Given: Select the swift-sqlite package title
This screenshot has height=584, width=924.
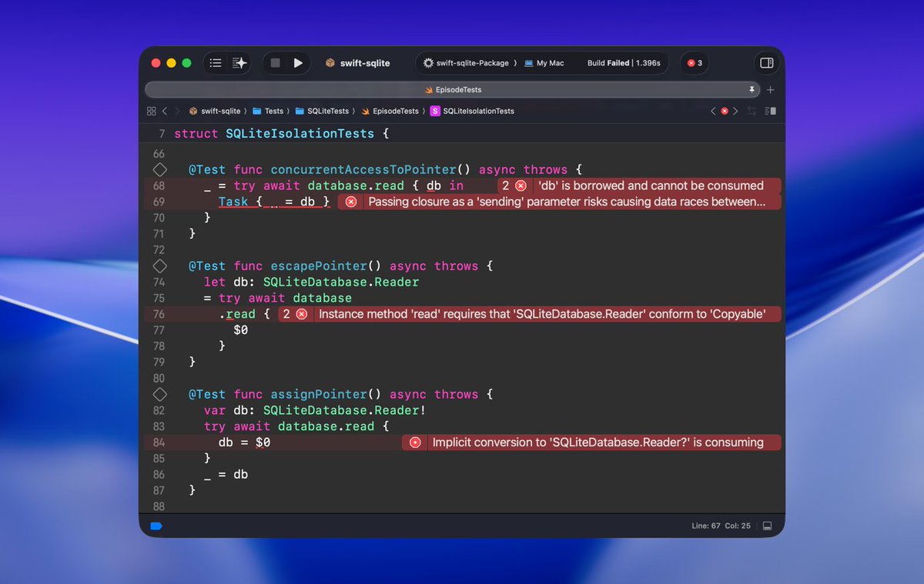Looking at the screenshot, I should [358, 63].
